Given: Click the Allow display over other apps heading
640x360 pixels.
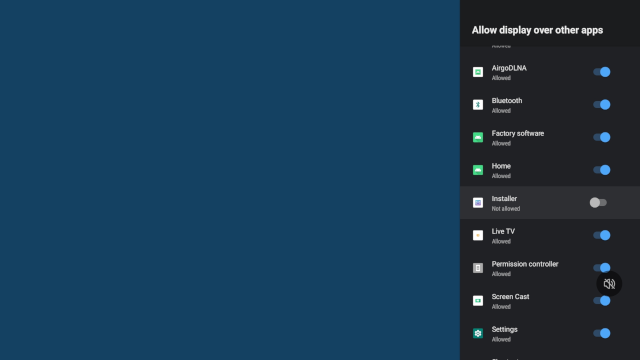Looking at the screenshot, I should point(537,30).
